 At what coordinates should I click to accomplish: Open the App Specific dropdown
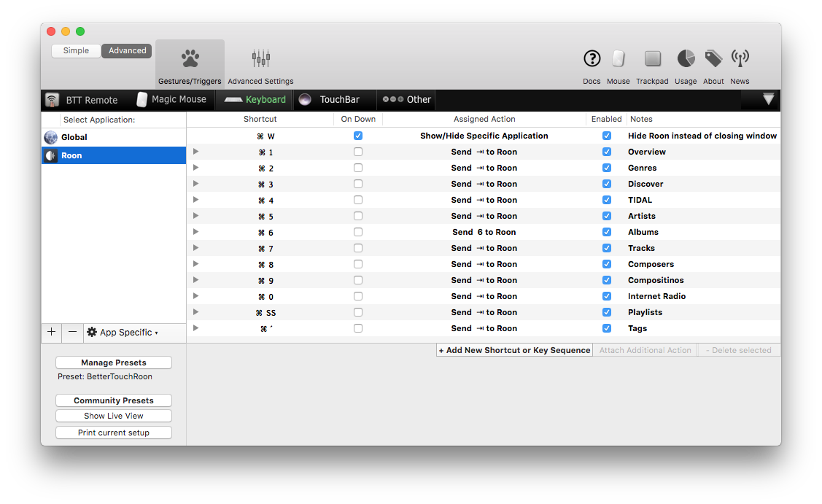[123, 332]
